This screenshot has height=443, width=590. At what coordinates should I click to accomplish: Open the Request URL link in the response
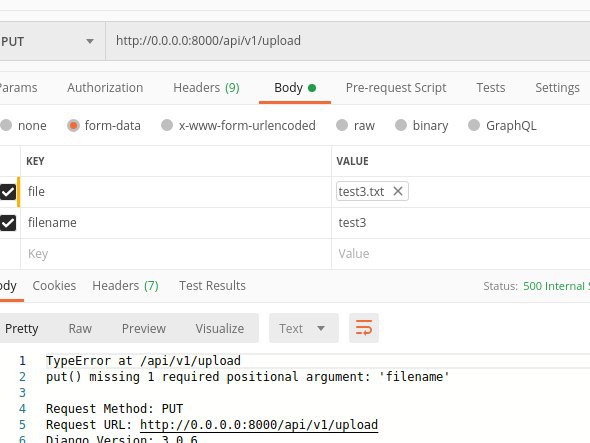point(259,425)
